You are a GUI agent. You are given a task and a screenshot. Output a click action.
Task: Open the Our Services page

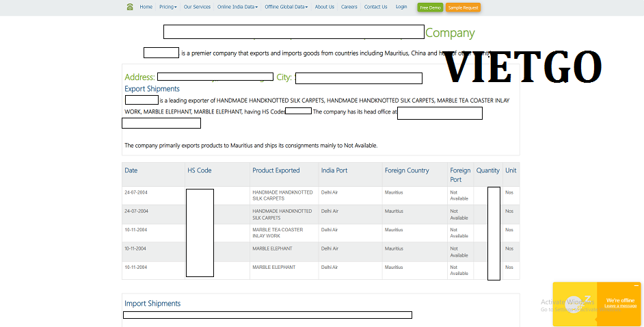tap(197, 7)
